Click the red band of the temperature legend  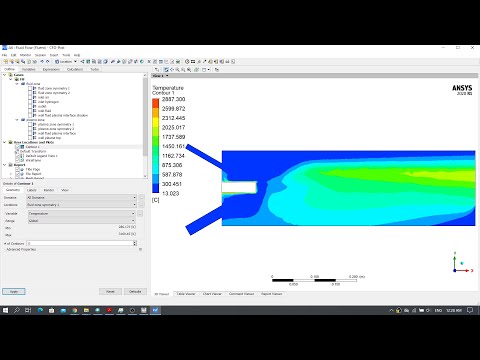156,103
